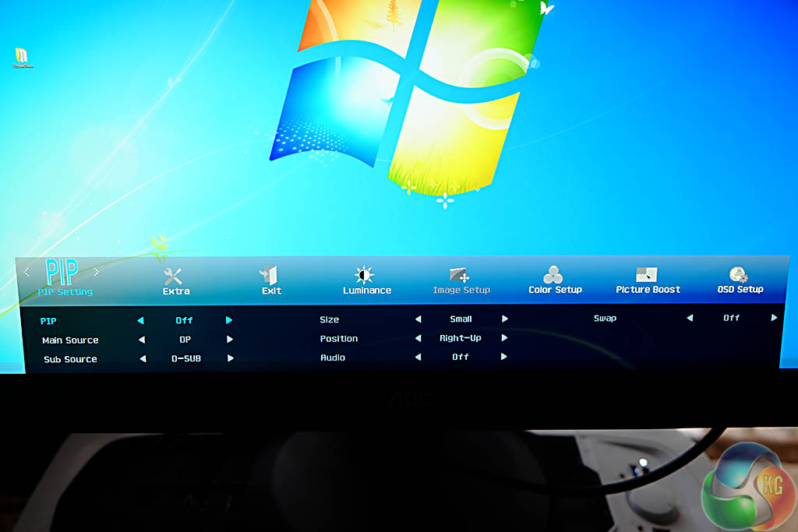Screen dimensions: 798x532
Task: Move Position setting with right arrow
Action: coord(504,338)
